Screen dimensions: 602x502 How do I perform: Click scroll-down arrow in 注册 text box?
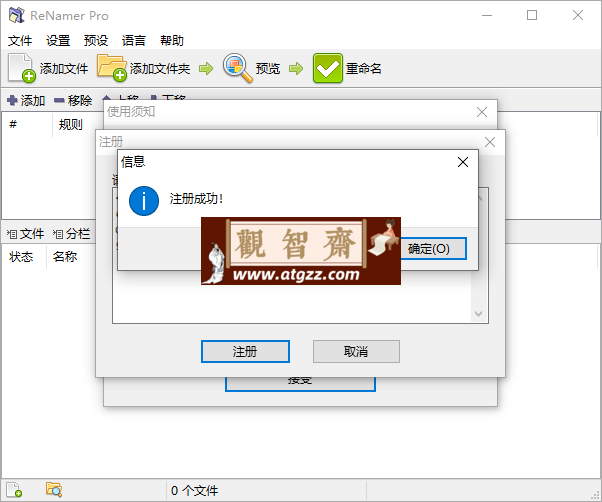tap(478, 314)
